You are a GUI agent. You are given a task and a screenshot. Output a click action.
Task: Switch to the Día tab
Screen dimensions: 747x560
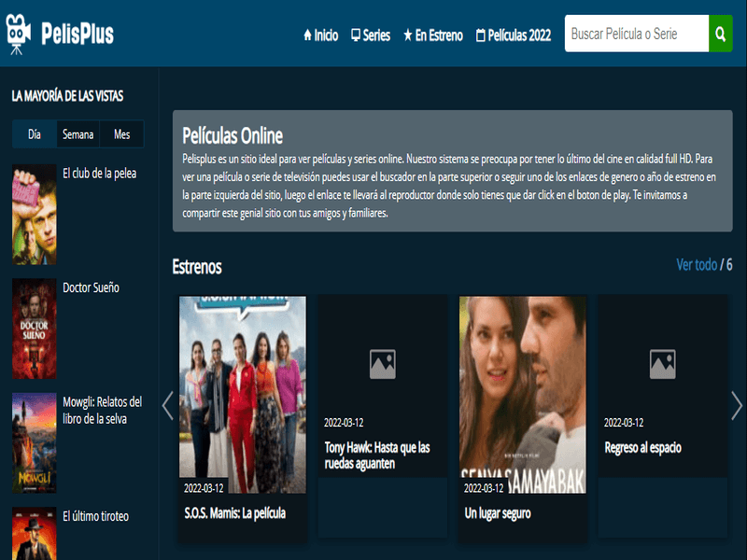pyautogui.click(x=35, y=134)
